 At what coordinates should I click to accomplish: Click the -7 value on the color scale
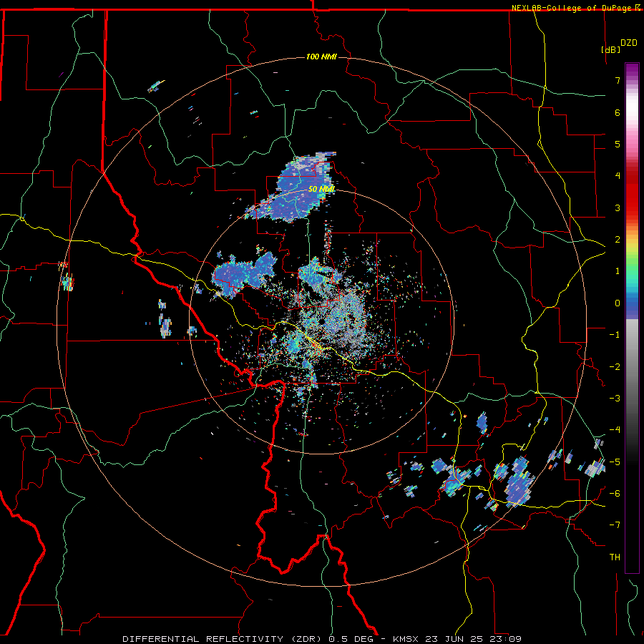[615, 525]
